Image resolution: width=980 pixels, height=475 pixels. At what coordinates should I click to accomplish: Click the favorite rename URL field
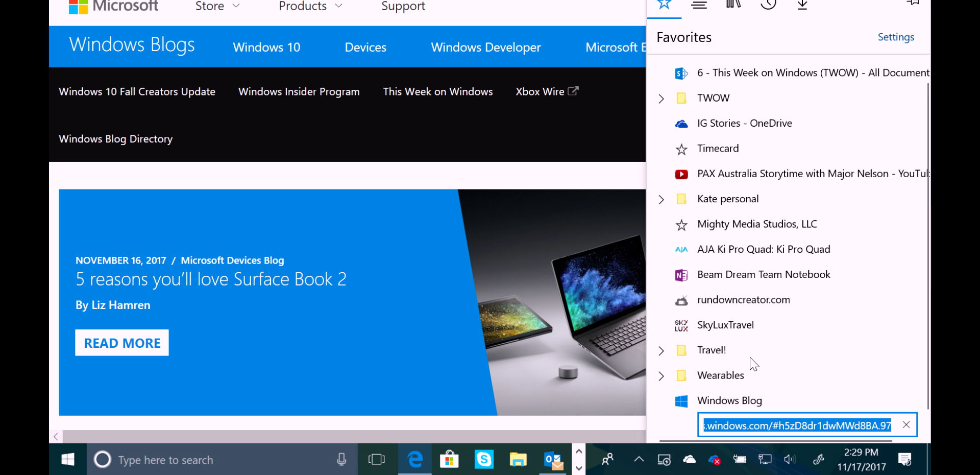pyautogui.click(x=796, y=425)
